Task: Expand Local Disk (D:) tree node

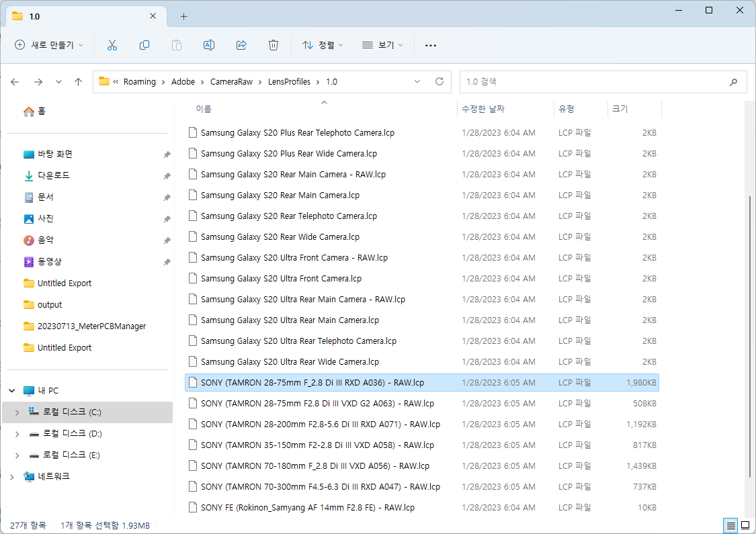Action: (x=17, y=434)
